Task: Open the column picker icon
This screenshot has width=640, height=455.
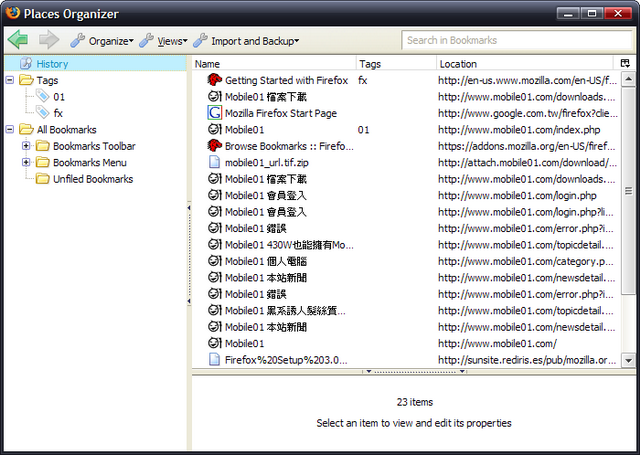Action: pyautogui.click(x=625, y=63)
